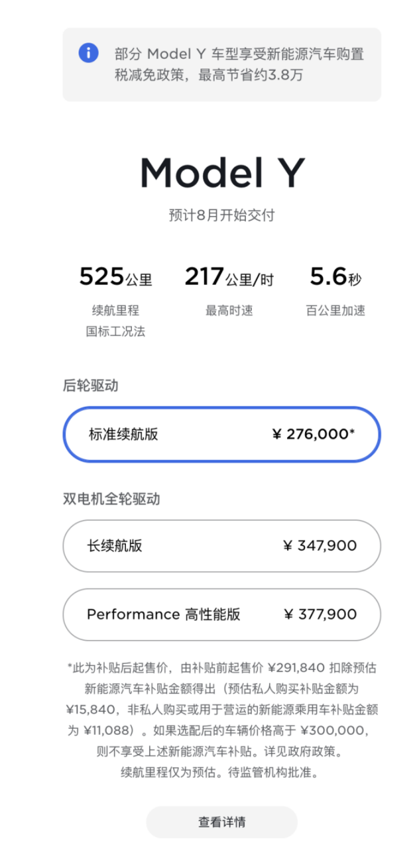Click the Model Y title heading

coord(222,173)
